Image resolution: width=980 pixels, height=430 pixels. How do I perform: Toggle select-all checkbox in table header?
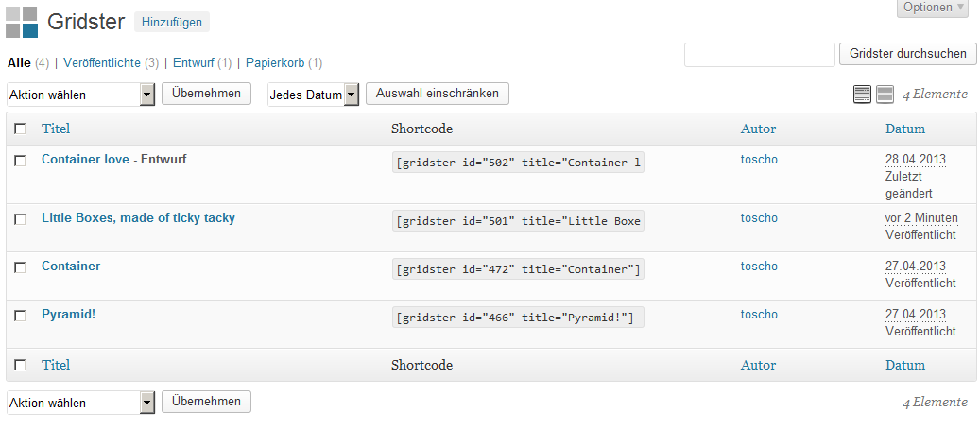click(x=20, y=129)
